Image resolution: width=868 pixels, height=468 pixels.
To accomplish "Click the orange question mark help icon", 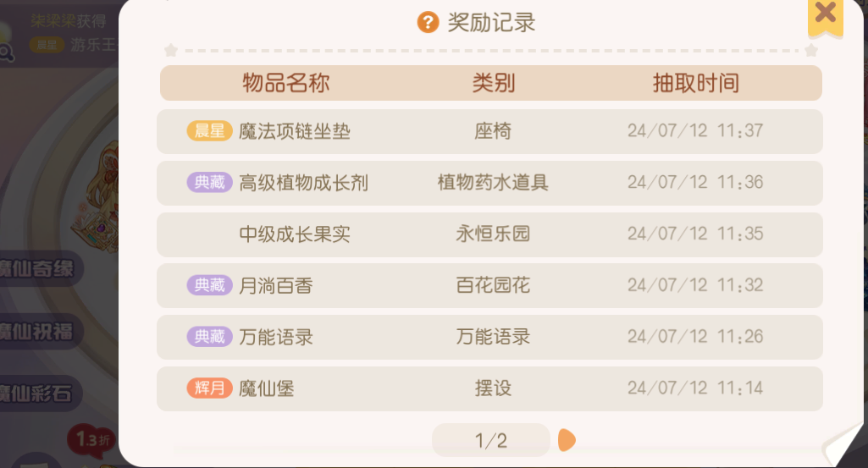I will click(x=428, y=23).
